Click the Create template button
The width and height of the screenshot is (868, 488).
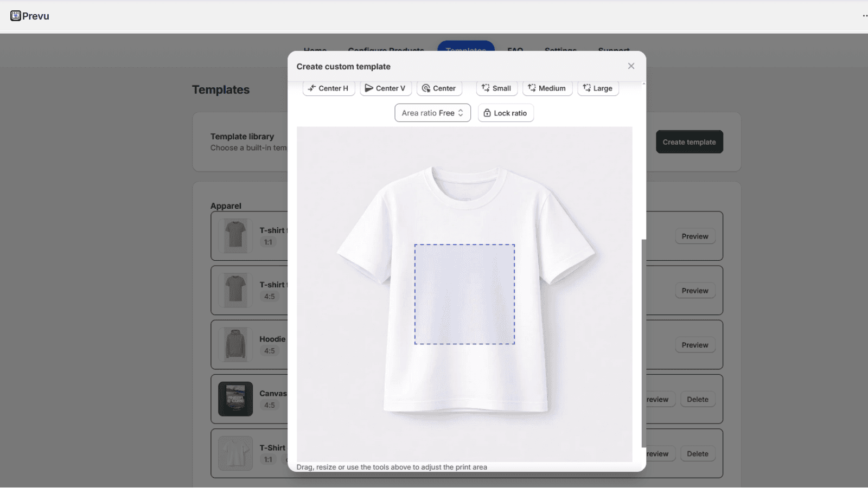(x=690, y=142)
